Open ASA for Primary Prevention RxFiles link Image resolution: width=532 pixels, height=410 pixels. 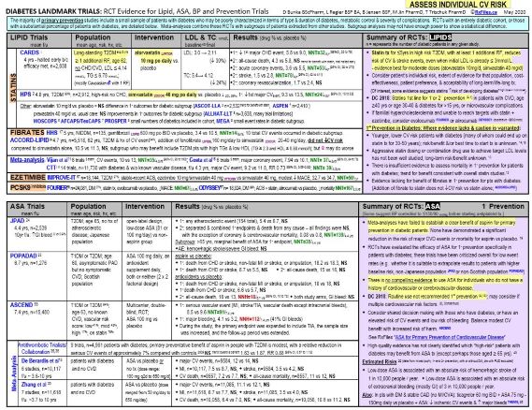450,337
